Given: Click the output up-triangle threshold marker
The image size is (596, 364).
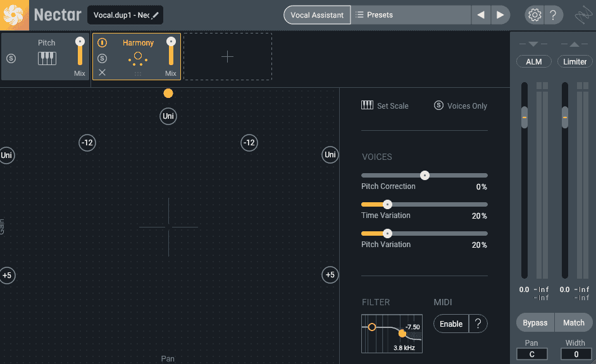Looking at the screenshot, I should click(574, 44).
